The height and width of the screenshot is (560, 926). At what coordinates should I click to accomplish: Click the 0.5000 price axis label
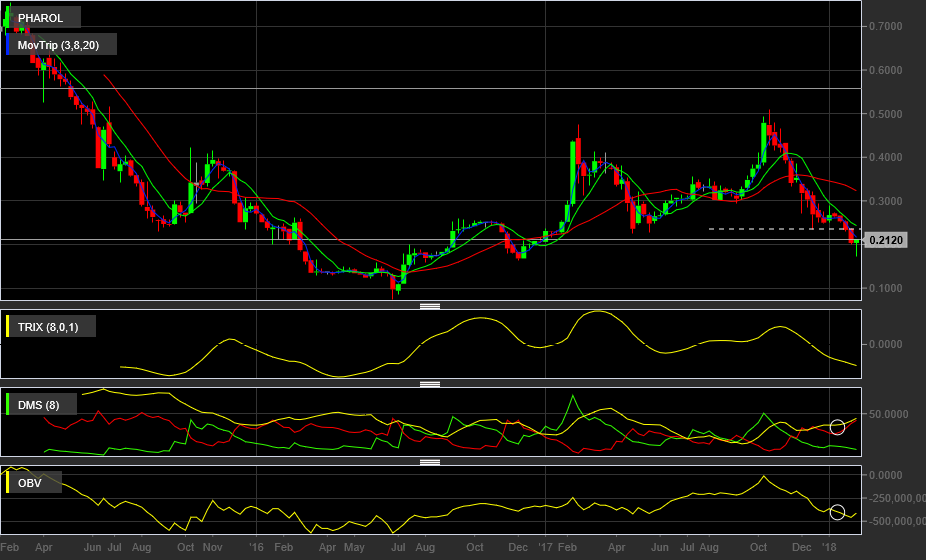tap(885, 113)
